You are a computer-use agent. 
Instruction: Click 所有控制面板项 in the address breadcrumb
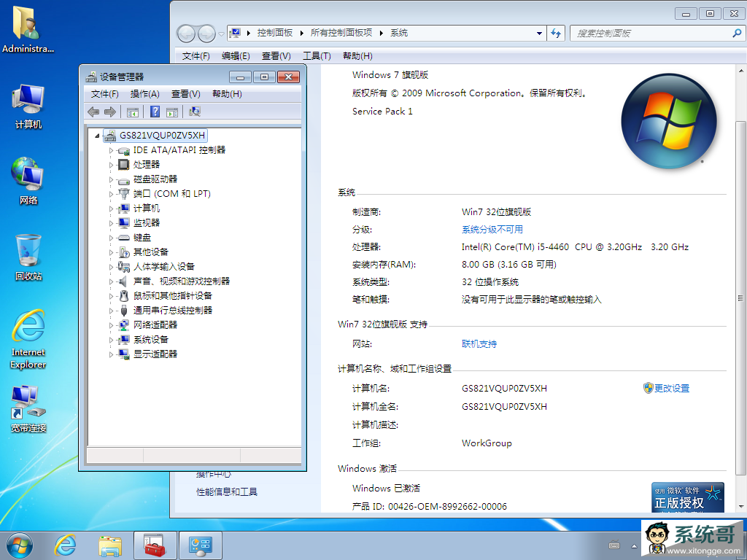(x=341, y=33)
